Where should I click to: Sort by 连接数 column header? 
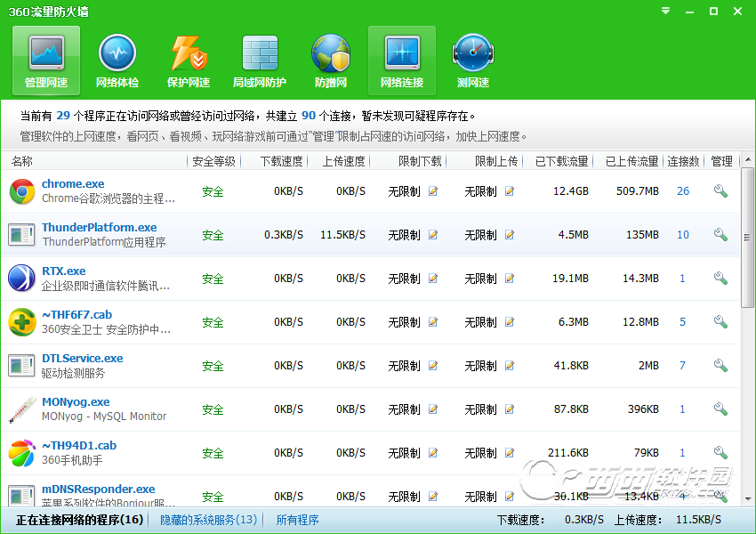tap(683, 161)
